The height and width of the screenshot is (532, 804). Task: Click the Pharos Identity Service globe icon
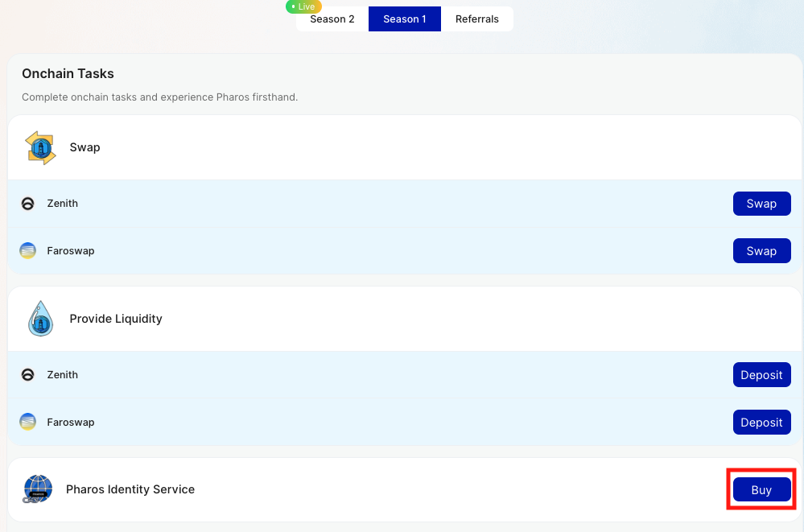[38, 489]
